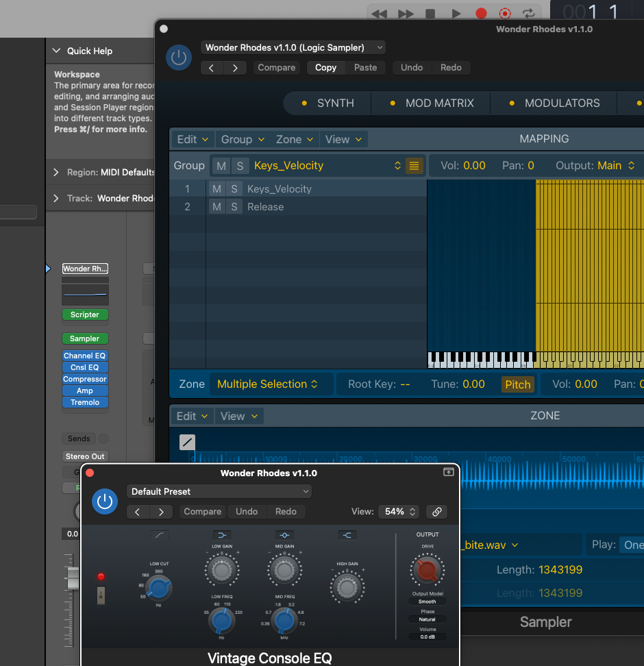Click the red record button
Image resolution: width=644 pixels, height=666 pixels.
[x=481, y=14]
